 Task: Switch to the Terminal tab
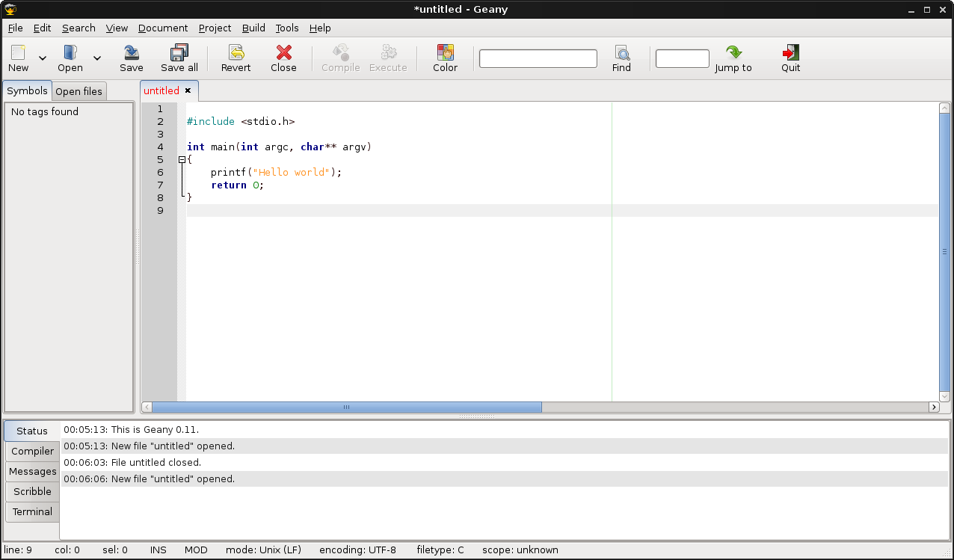32,511
